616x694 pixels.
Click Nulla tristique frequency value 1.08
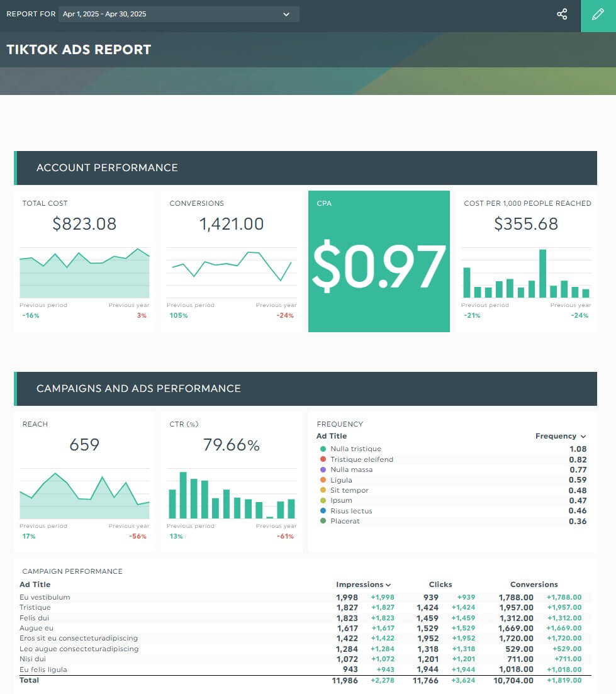[x=578, y=449]
